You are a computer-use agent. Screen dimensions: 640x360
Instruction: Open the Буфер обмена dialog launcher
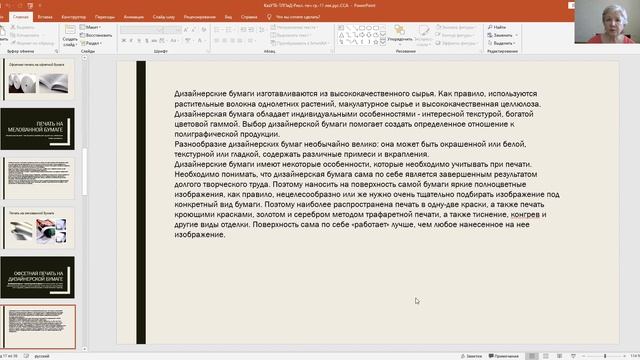click(x=56, y=51)
